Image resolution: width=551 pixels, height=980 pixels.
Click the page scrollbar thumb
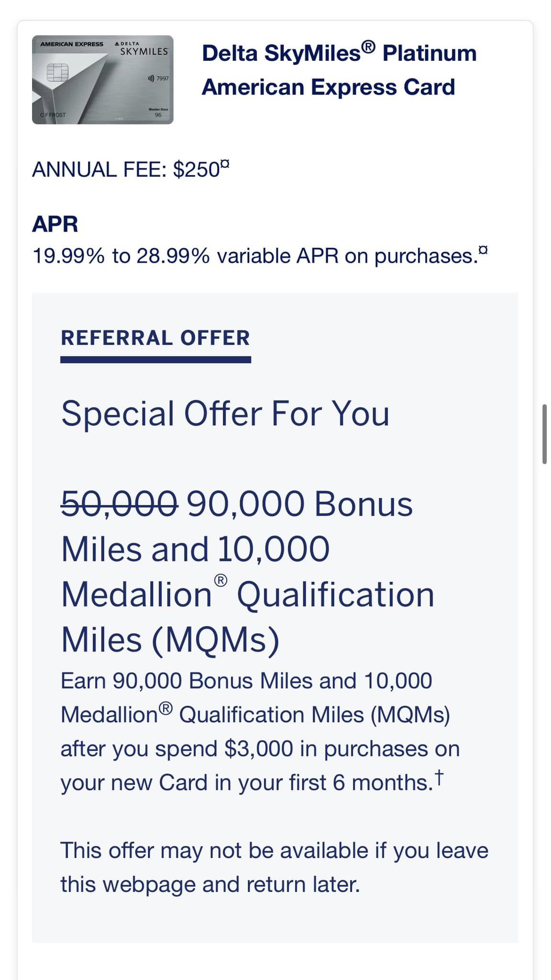(544, 434)
